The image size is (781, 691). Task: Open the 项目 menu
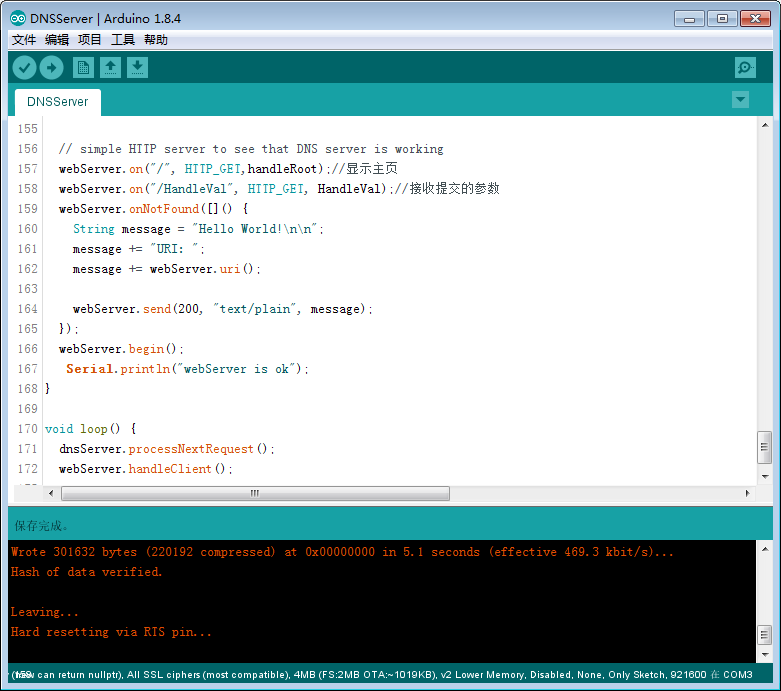(x=90, y=40)
